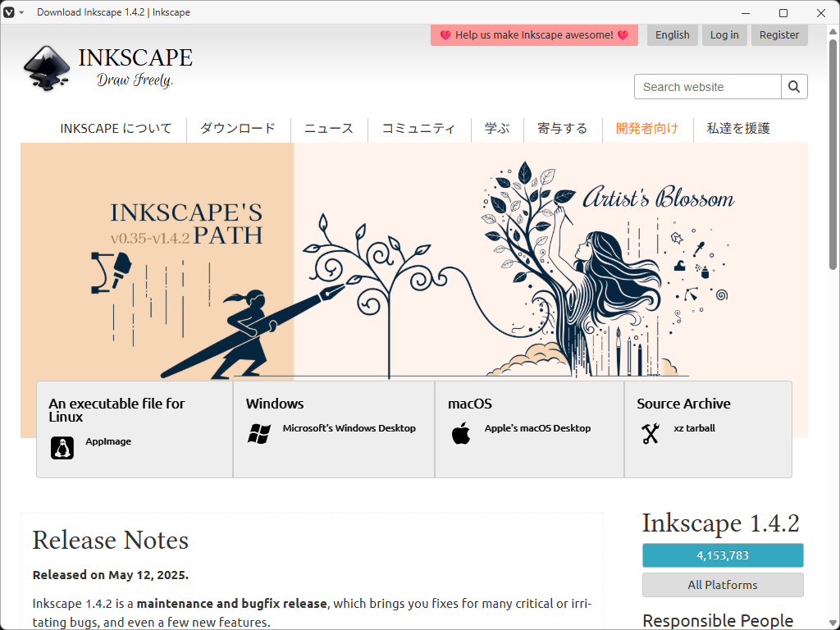The image size is (840, 630).
Task: Click the maintenance and bugfix release text
Action: [x=231, y=604]
